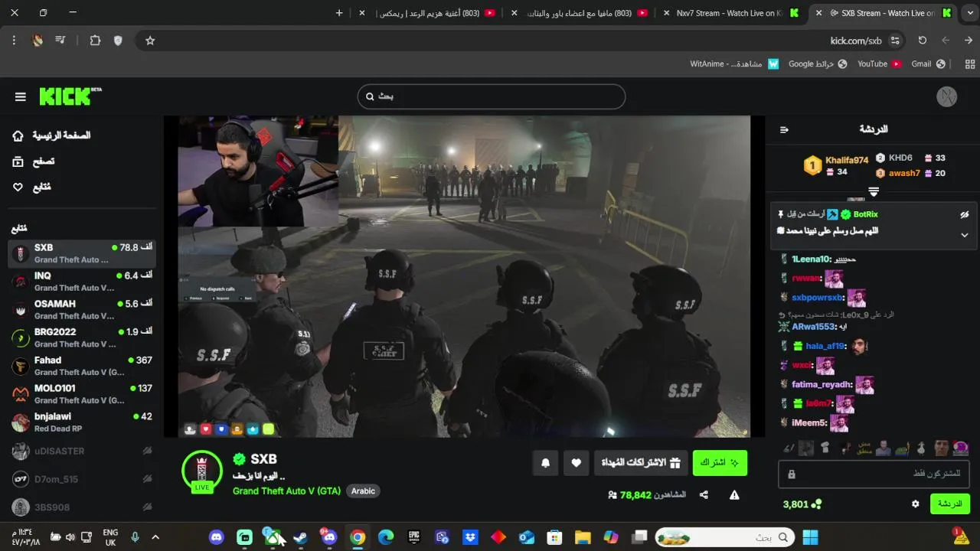Viewport: 980px width, 551px height.
Task: Click the gift subscriptions button (الاشتراكات المهداة)
Action: 640,463
